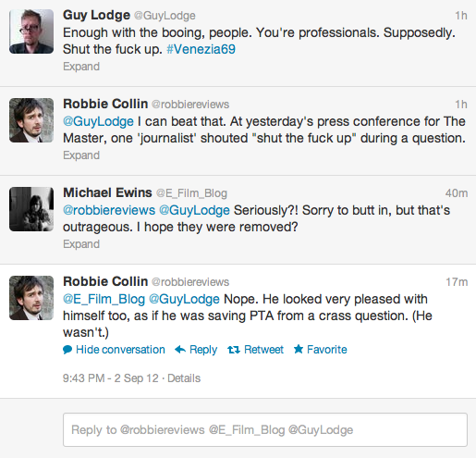Expand Robbie Collin's press conference tweet
Image resolution: width=476 pixels, height=458 pixels.
tap(81, 155)
